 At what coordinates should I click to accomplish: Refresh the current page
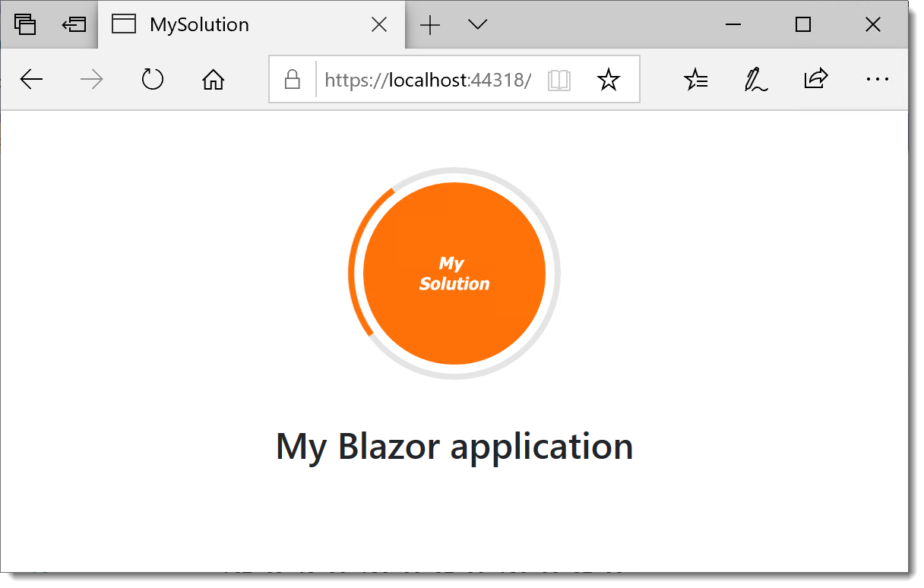[x=153, y=79]
